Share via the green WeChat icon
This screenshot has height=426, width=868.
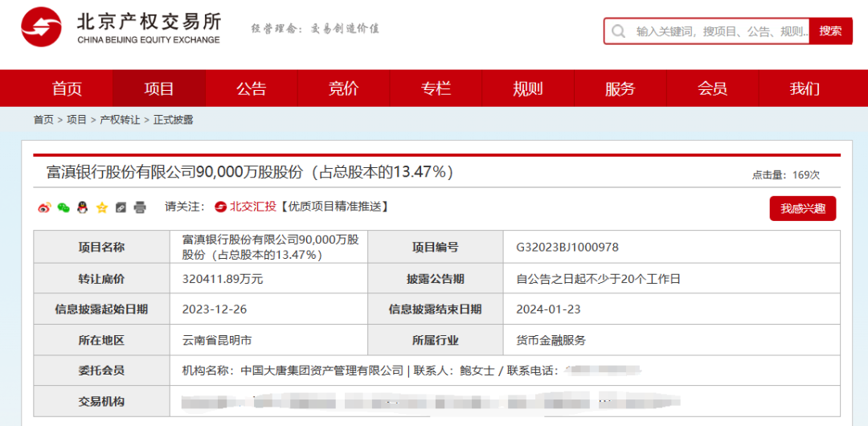(x=63, y=207)
